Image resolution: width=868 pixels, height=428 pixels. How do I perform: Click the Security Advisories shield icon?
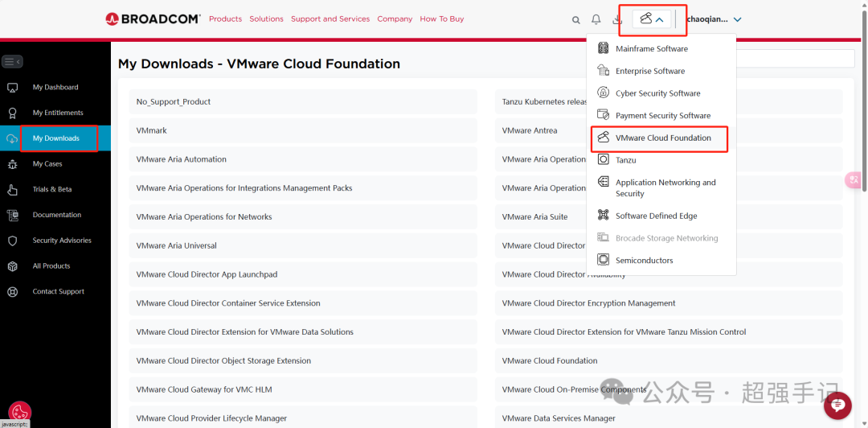point(12,241)
